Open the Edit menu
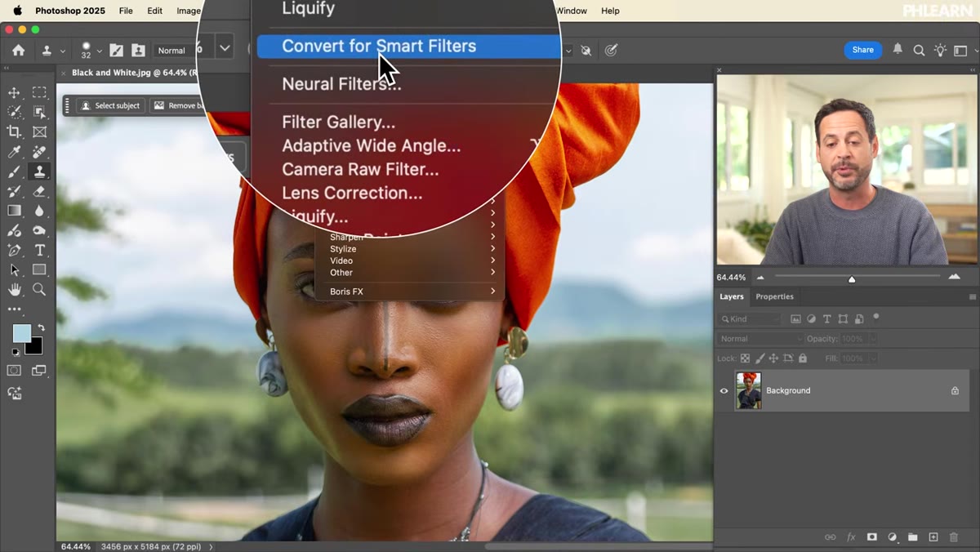Screen dimensions: 980x552 (154, 11)
